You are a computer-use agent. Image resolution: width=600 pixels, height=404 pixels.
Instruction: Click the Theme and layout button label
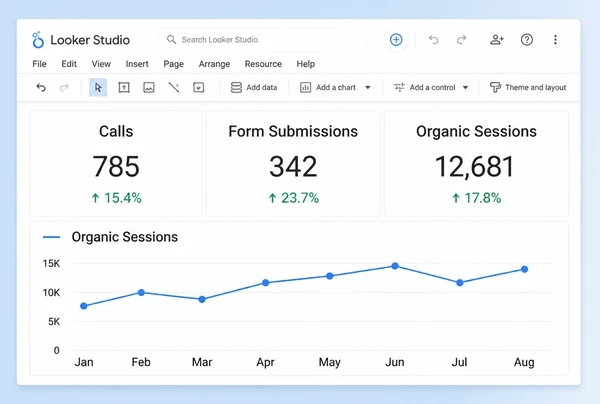[x=535, y=88]
